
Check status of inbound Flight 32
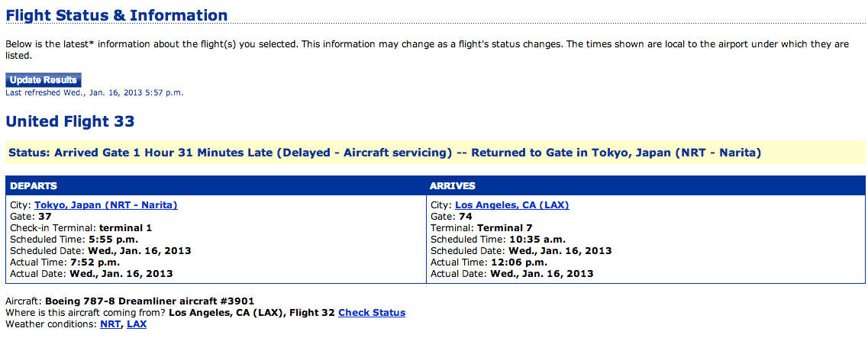click(372, 313)
